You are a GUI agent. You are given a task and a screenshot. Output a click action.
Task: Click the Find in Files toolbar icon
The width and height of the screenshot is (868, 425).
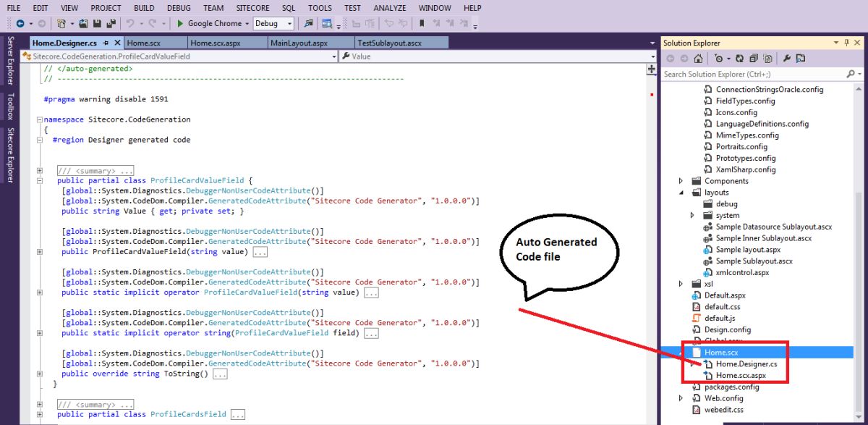point(308,24)
